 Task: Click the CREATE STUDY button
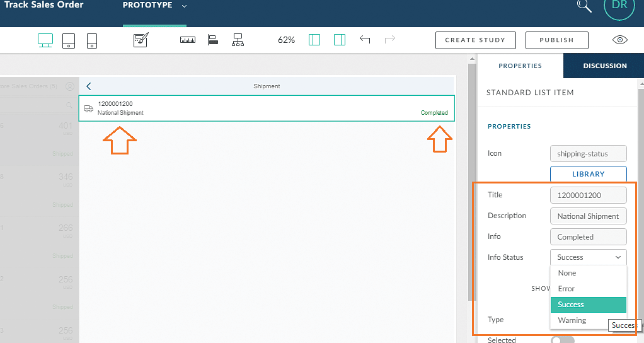point(475,40)
